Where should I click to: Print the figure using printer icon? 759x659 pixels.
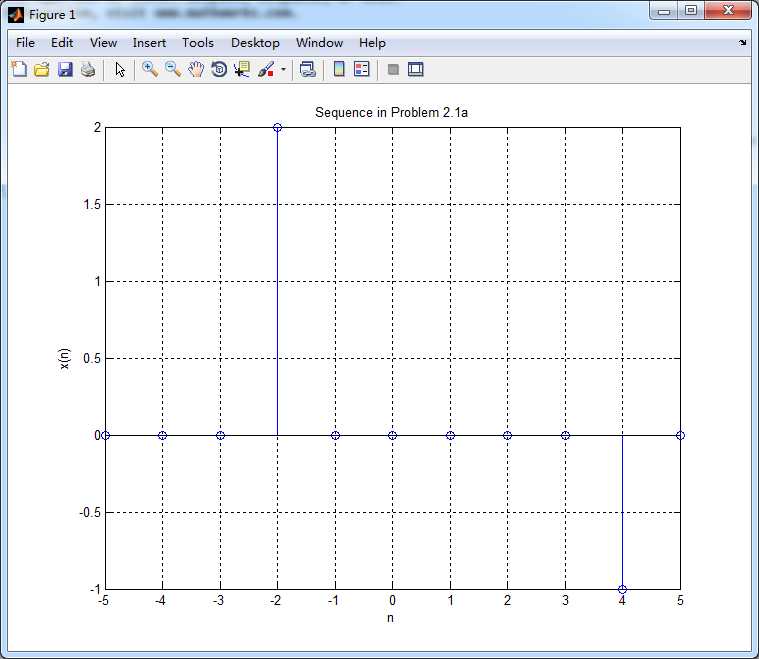click(x=88, y=69)
